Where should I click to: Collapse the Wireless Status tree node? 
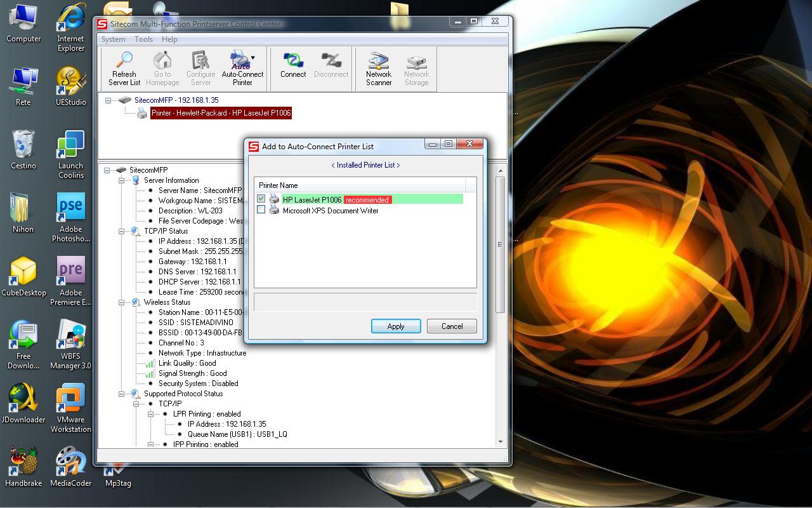[x=121, y=302]
